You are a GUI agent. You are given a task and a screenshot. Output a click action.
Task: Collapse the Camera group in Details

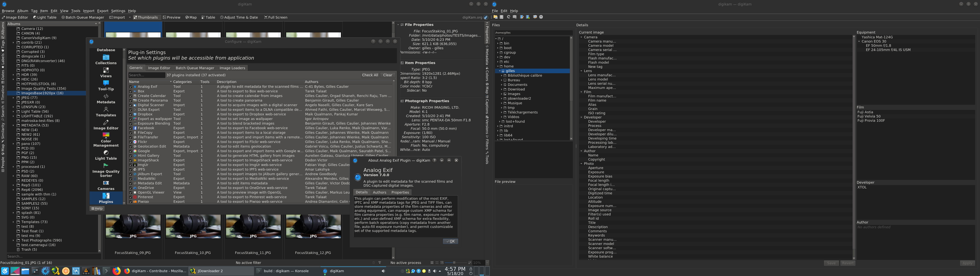coord(581,37)
